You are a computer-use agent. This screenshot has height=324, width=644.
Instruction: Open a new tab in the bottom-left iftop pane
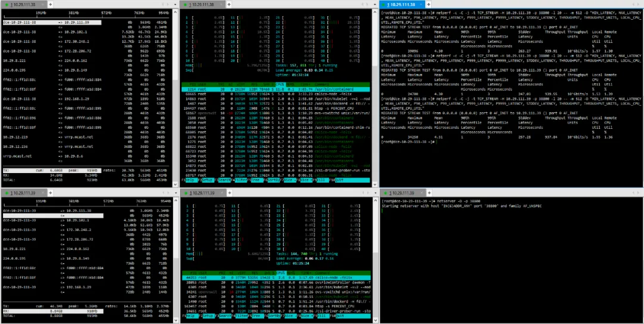(51, 193)
